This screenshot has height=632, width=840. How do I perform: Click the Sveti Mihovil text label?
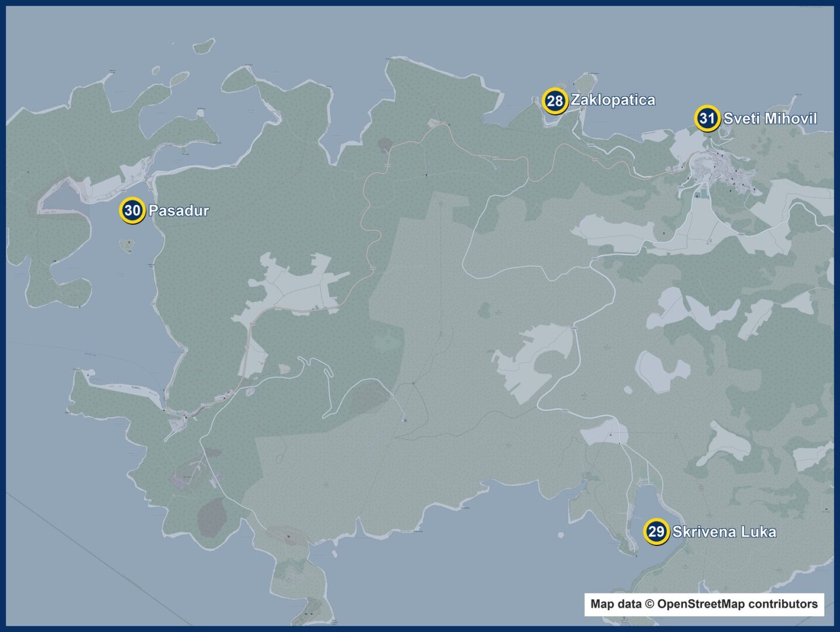click(x=770, y=118)
